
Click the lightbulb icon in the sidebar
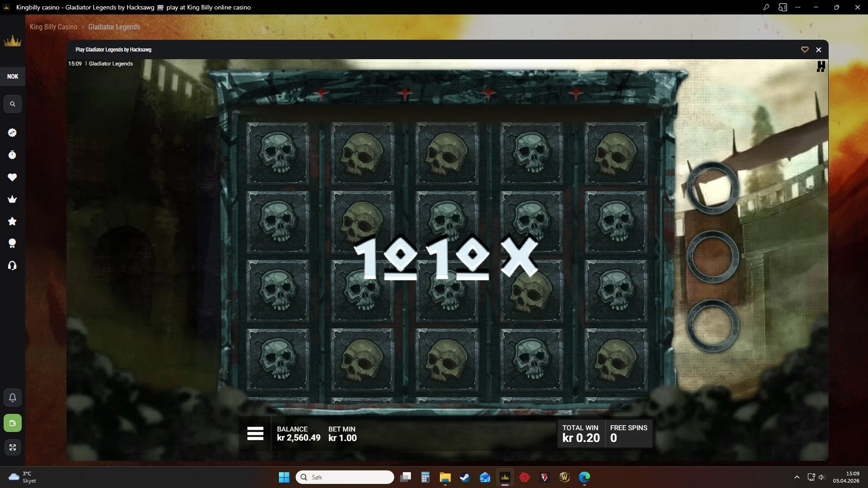point(12,244)
